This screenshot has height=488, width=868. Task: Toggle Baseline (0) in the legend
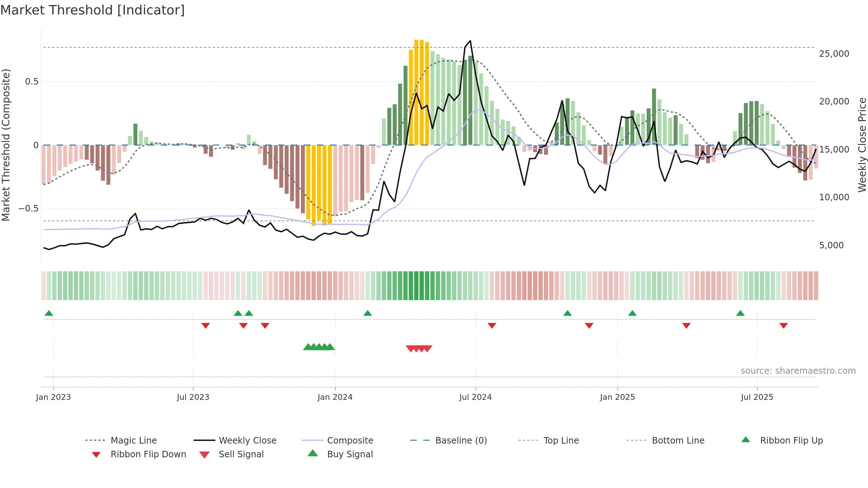click(448, 440)
